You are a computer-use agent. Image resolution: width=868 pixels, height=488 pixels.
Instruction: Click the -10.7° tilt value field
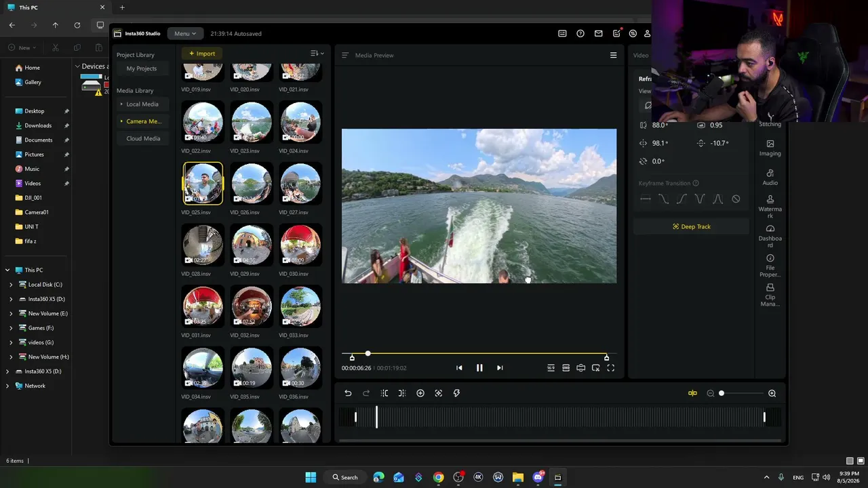point(719,143)
